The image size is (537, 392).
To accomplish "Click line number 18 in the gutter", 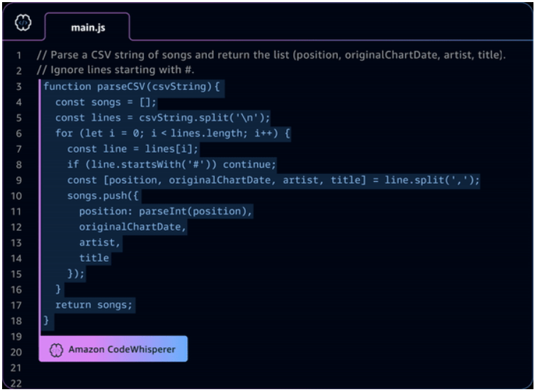I will pos(16,321).
